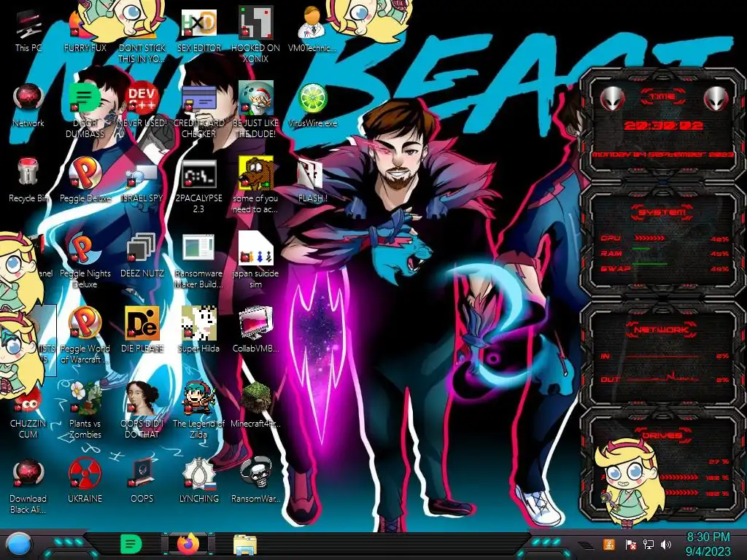Click the flag notification tray icon

point(630,544)
